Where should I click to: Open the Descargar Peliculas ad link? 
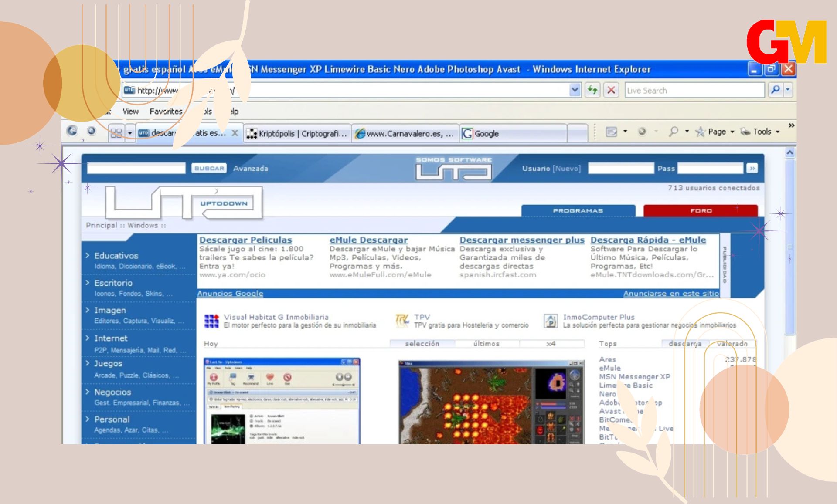246,240
